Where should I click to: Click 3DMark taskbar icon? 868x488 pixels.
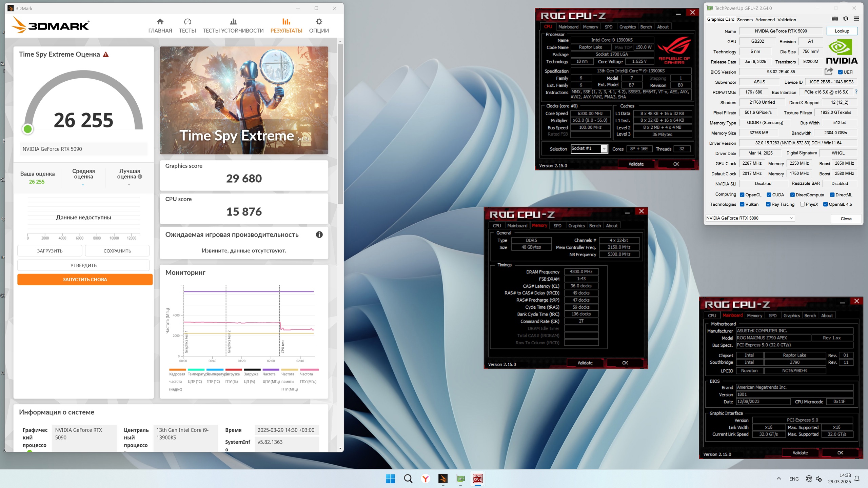click(443, 479)
